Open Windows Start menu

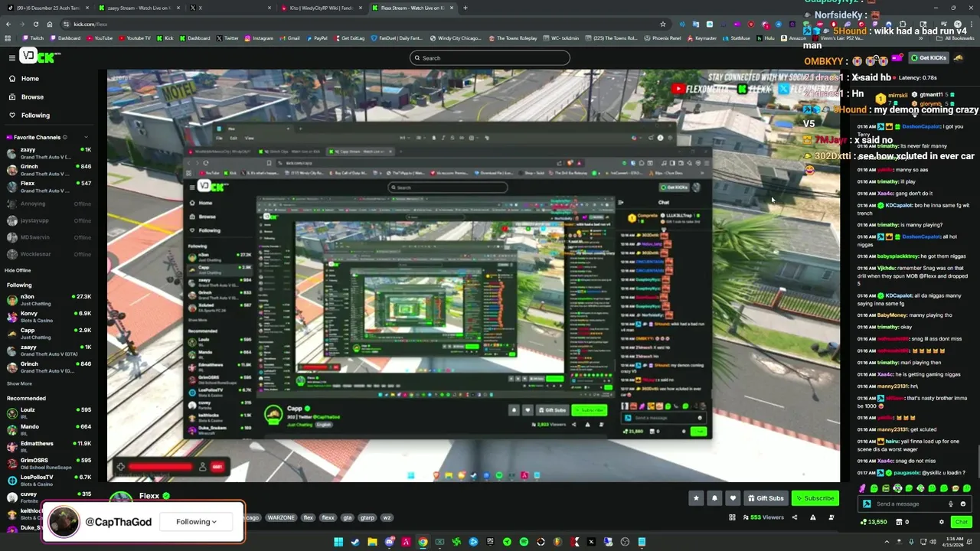click(338, 542)
